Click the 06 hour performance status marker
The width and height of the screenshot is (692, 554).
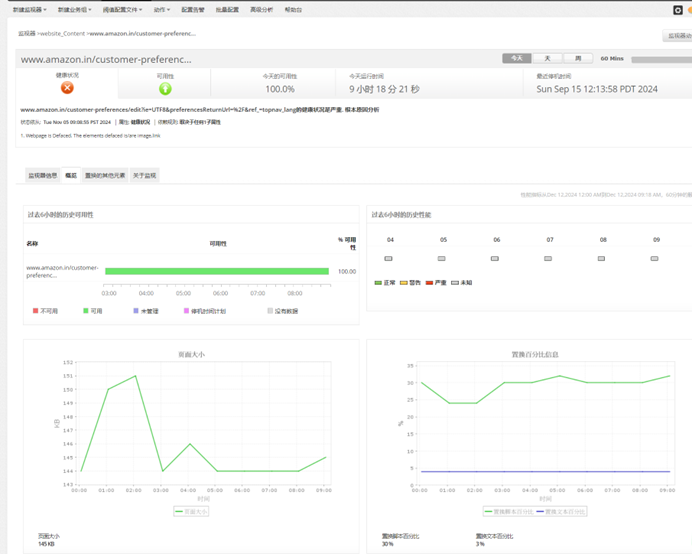[495, 258]
